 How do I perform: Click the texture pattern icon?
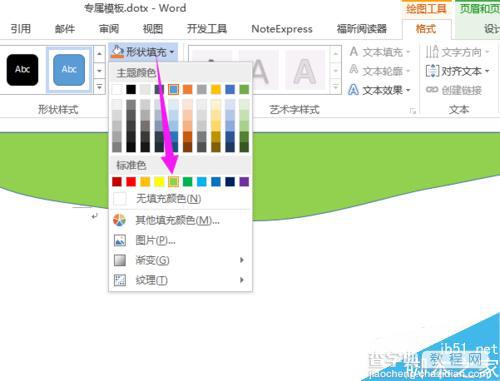[x=120, y=280]
